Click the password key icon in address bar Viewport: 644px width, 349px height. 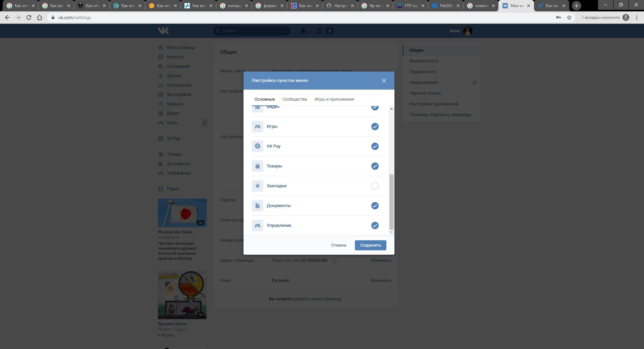coord(558,17)
